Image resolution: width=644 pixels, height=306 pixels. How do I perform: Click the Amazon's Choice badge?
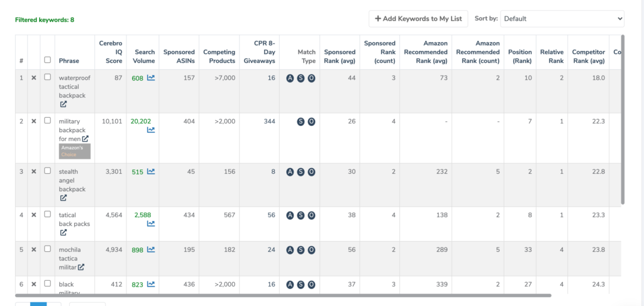(75, 150)
